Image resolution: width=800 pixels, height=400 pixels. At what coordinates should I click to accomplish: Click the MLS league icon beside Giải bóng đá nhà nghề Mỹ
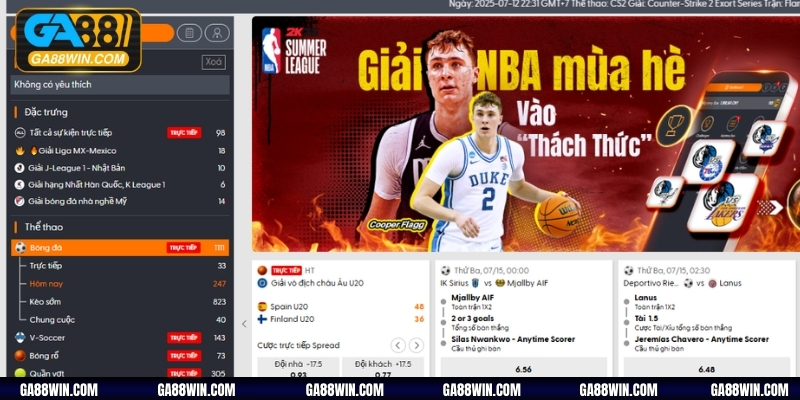(x=19, y=202)
